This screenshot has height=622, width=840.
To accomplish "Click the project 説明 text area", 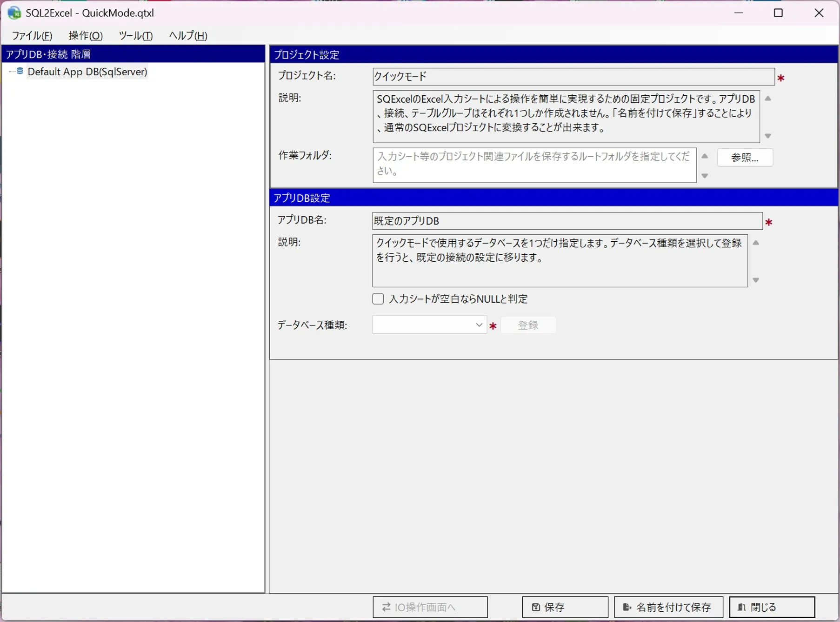I will [x=566, y=117].
